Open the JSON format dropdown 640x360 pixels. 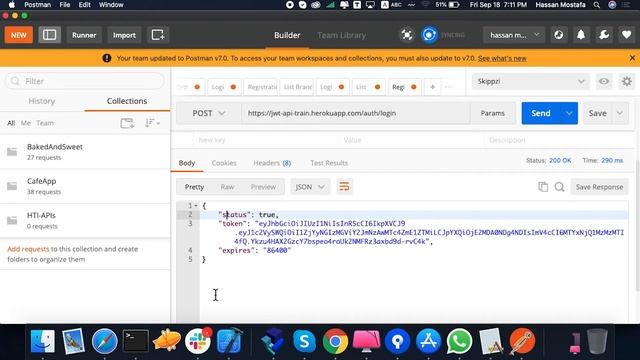[x=310, y=187]
